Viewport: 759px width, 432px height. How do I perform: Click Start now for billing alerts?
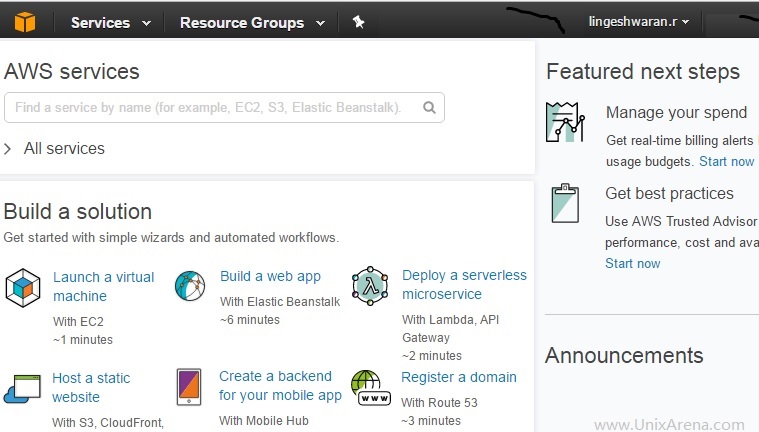pos(727,161)
